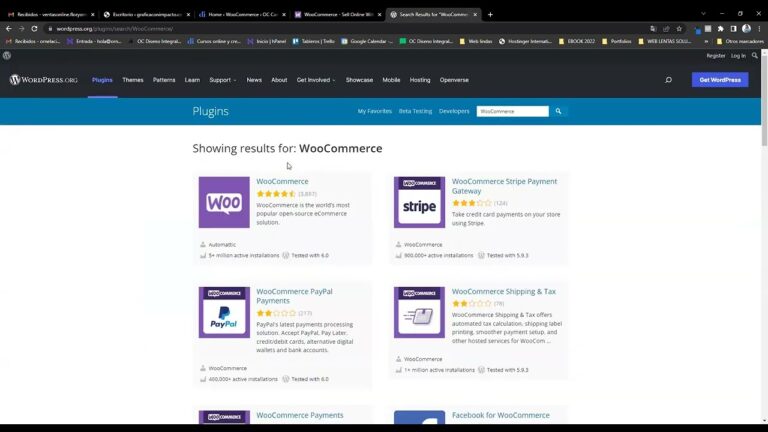This screenshot has width=768, height=432.
Task: Open the About nav item
Action: tap(279, 80)
